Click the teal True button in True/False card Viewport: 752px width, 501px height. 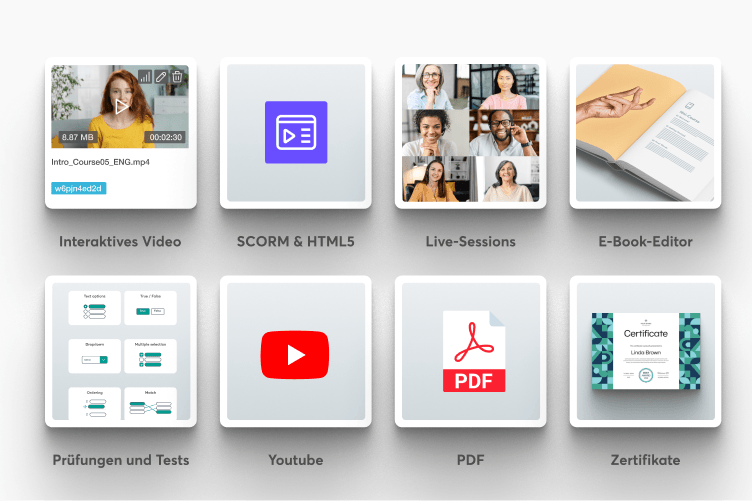(x=142, y=312)
